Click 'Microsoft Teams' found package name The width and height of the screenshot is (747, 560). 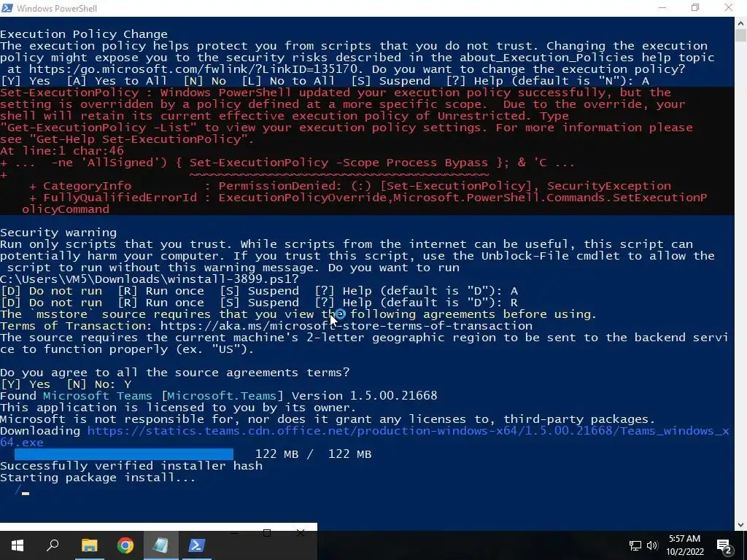tap(98, 396)
